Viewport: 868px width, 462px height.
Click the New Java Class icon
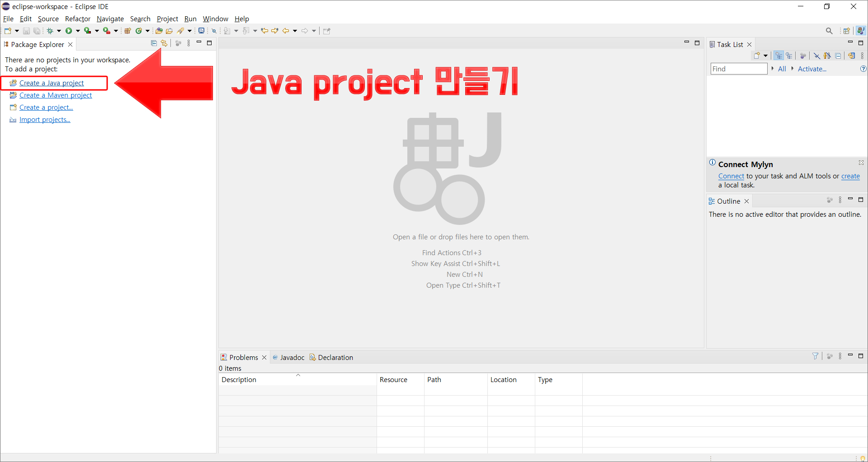click(139, 31)
